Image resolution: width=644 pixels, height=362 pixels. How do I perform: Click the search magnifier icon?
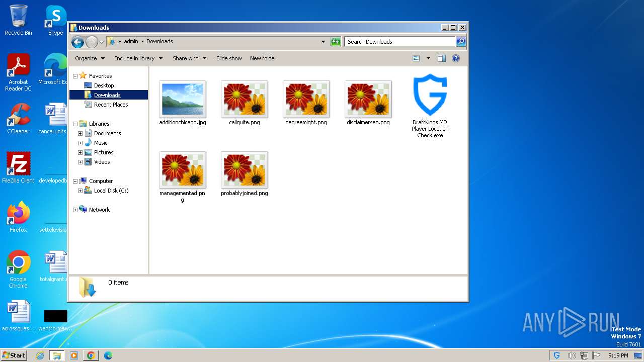pyautogui.click(x=461, y=42)
